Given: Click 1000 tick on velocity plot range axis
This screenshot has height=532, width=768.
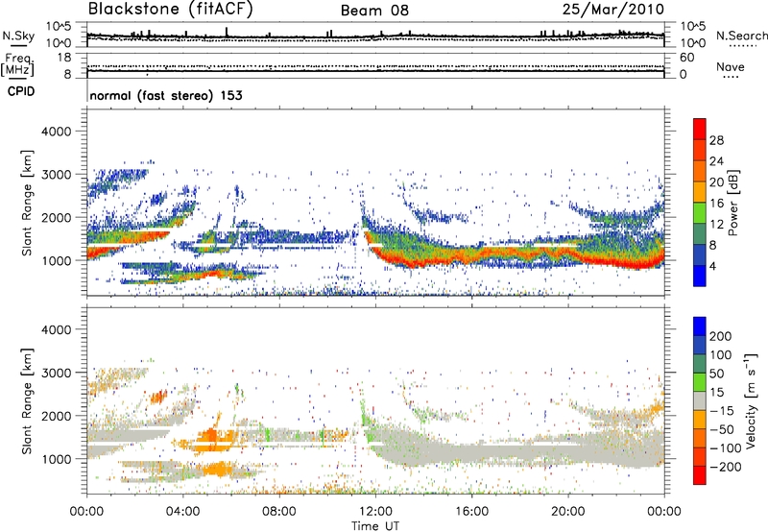Looking at the screenshot, I should (56, 459).
